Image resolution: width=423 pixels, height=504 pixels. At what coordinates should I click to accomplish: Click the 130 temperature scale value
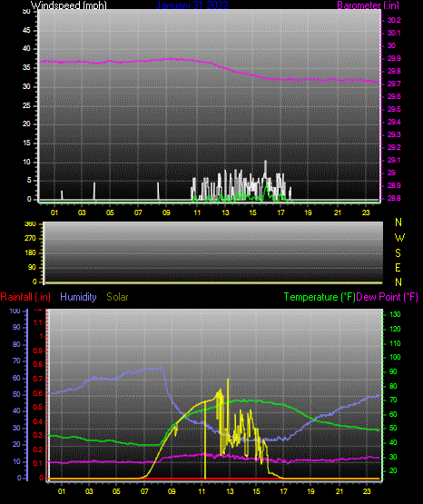coord(395,314)
